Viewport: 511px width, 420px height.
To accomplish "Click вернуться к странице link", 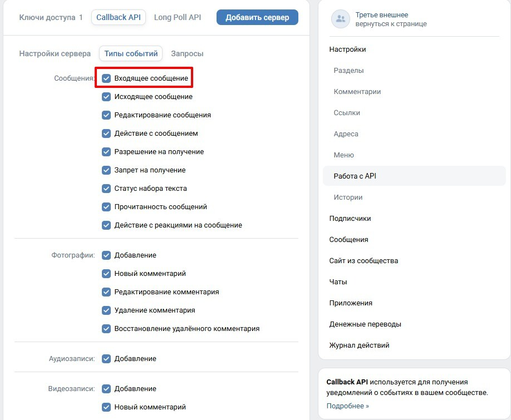I will point(391,24).
